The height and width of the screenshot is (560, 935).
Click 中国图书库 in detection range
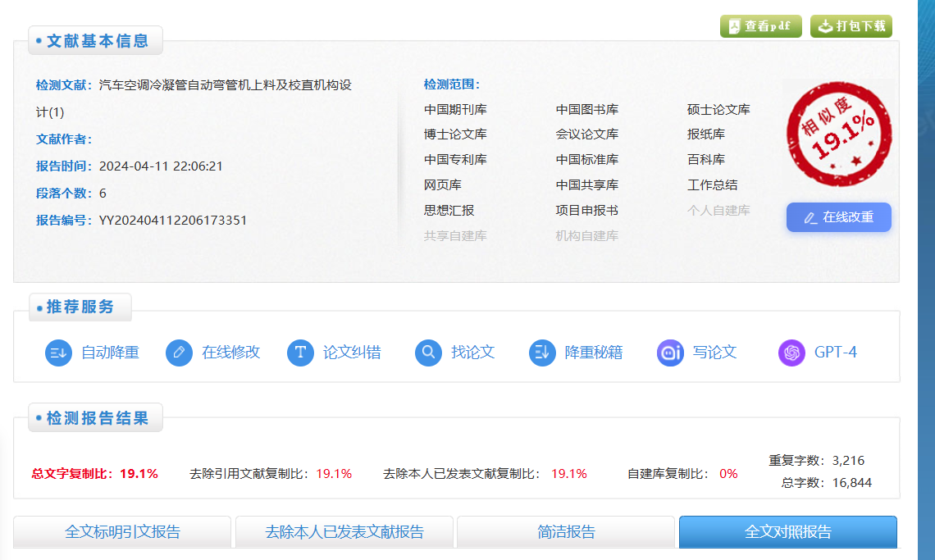(x=586, y=110)
